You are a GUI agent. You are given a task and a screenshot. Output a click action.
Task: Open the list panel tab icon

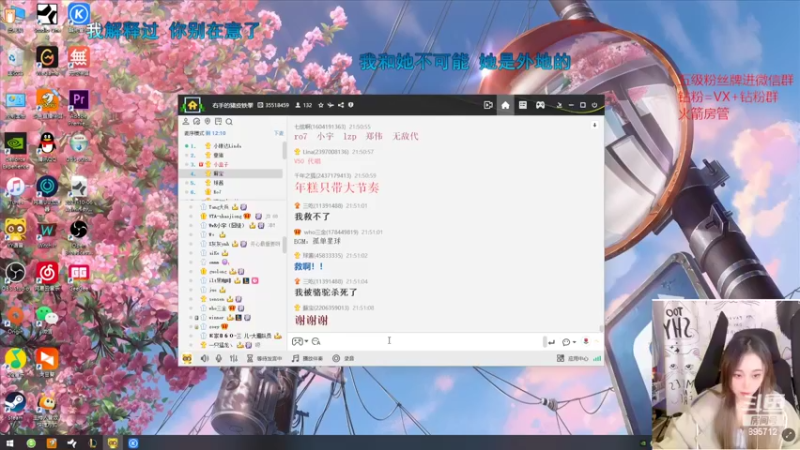[522, 105]
